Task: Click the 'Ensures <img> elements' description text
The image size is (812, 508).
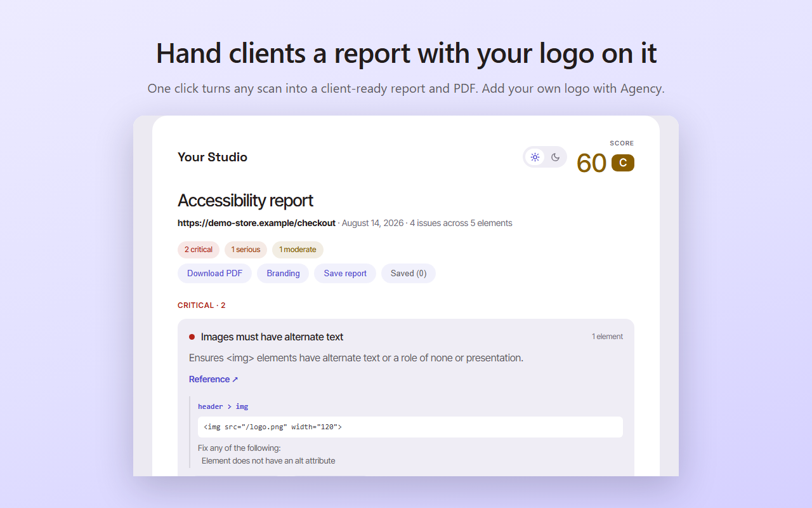Action: click(356, 358)
